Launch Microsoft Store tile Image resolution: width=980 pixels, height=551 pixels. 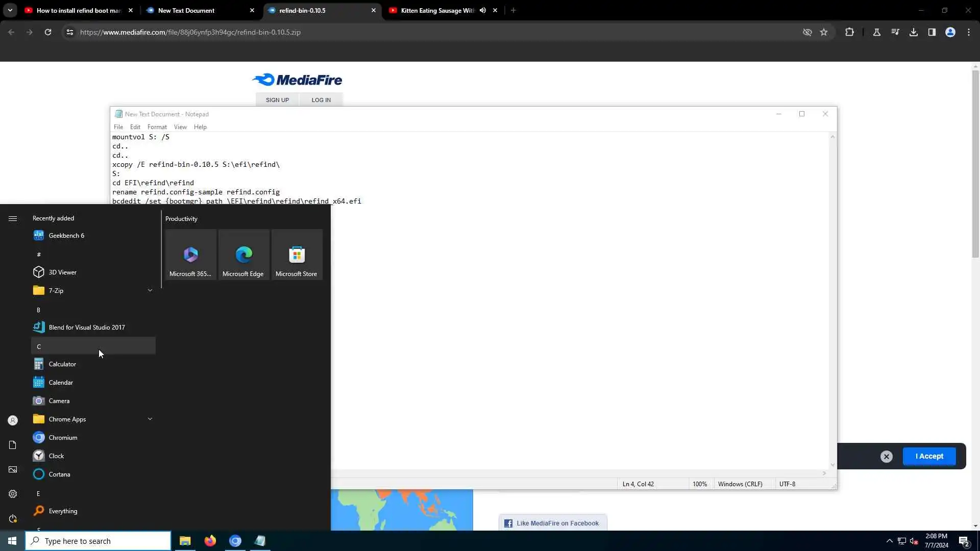point(297,255)
